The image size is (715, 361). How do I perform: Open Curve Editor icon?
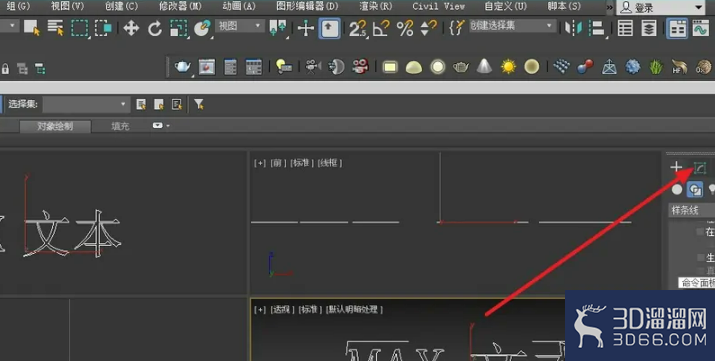tap(700, 28)
